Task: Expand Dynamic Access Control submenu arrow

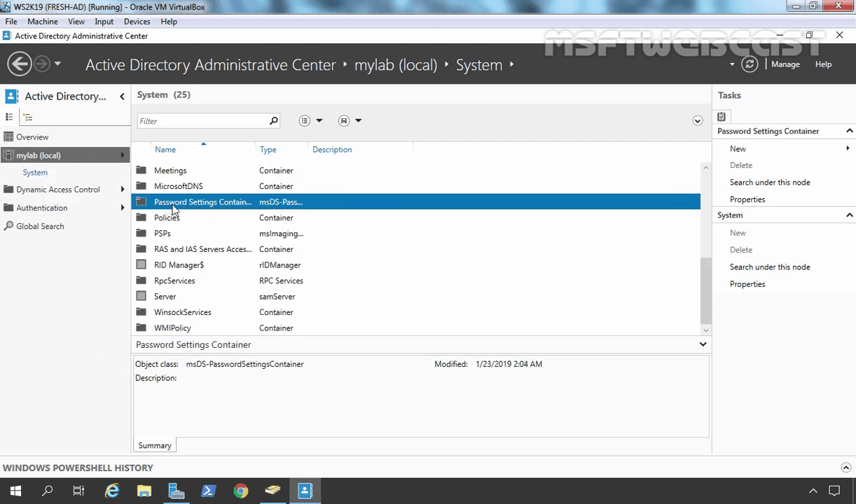Action: (x=123, y=190)
